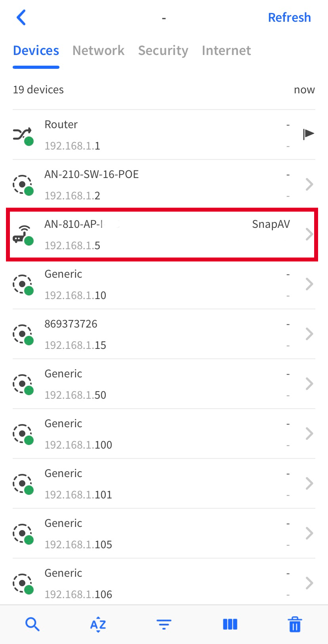The image size is (328, 644).
Task: Open chevron for the SnapAV access point
Action: pyautogui.click(x=309, y=234)
